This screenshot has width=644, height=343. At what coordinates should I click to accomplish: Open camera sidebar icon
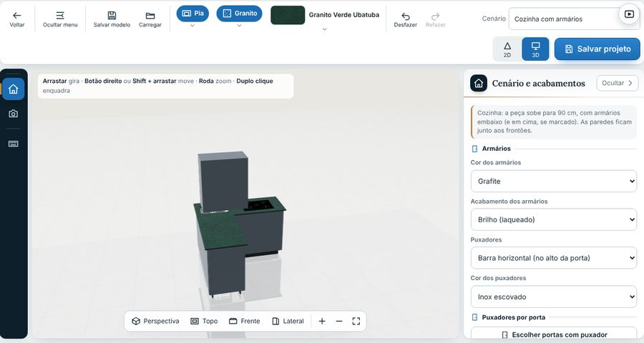pyautogui.click(x=13, y=114)
